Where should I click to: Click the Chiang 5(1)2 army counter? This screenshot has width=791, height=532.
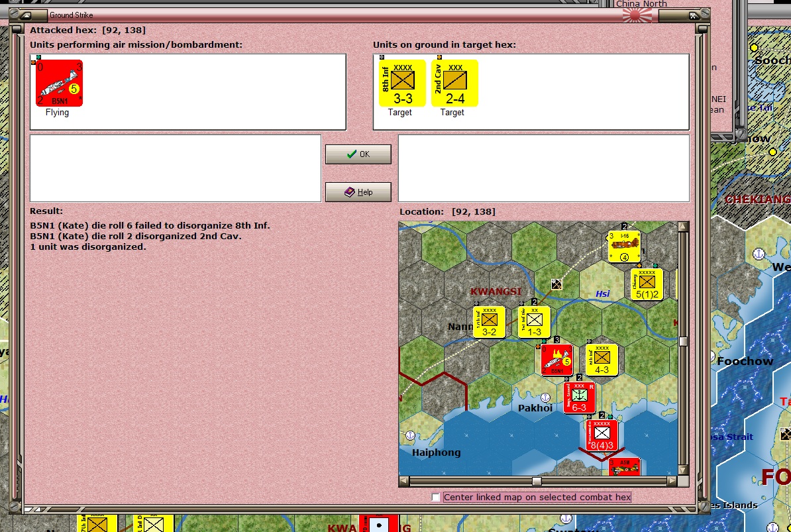click(647, 284)
